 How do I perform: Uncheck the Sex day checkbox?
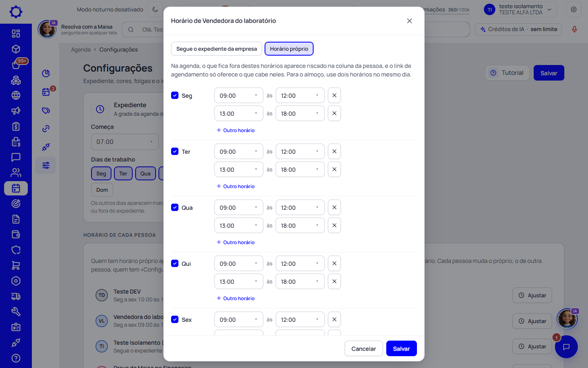175,319
